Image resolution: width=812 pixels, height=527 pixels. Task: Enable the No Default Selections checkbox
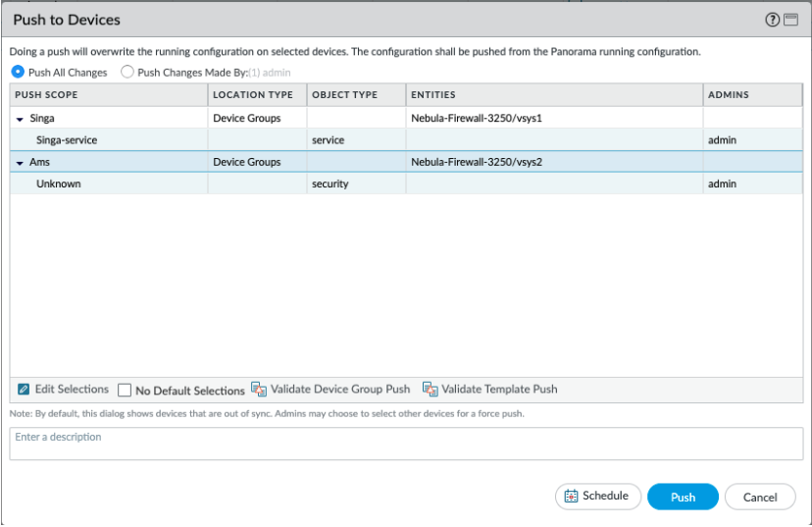tap(125, 391)
